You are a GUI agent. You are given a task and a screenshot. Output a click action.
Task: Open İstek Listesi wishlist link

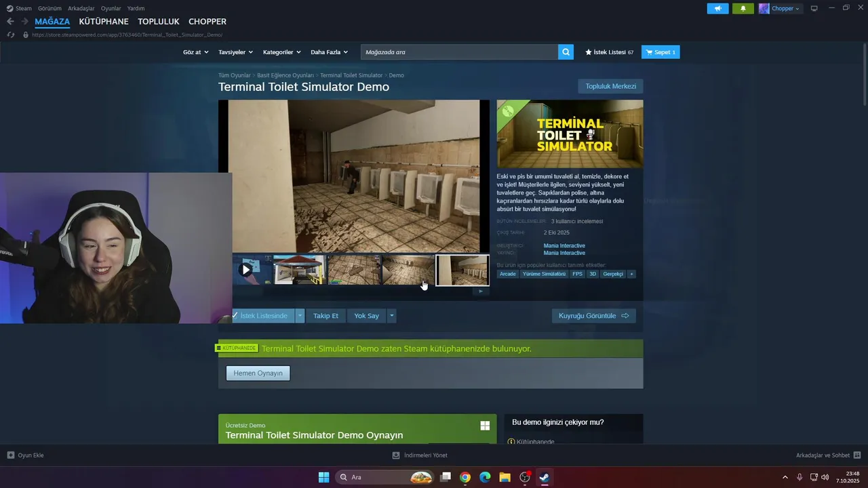click(x=610, y=52)
